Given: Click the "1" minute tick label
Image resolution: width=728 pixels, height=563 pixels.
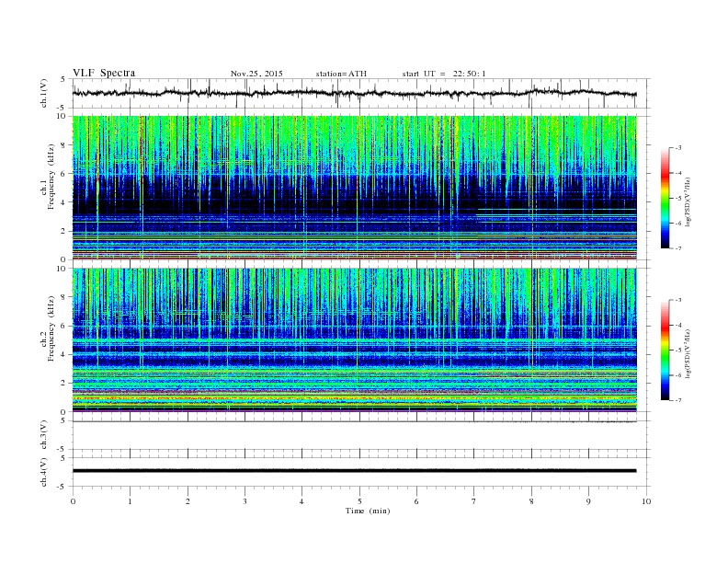Looking at the screenshot, I should [x=131, y=501].
